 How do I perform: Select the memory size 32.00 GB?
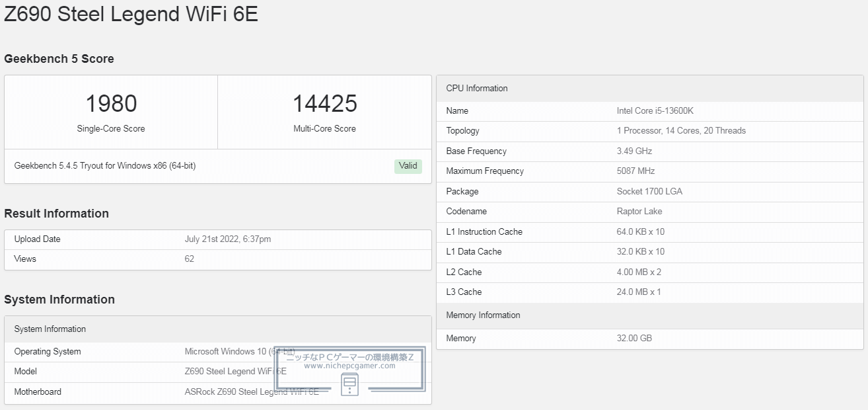634,339
